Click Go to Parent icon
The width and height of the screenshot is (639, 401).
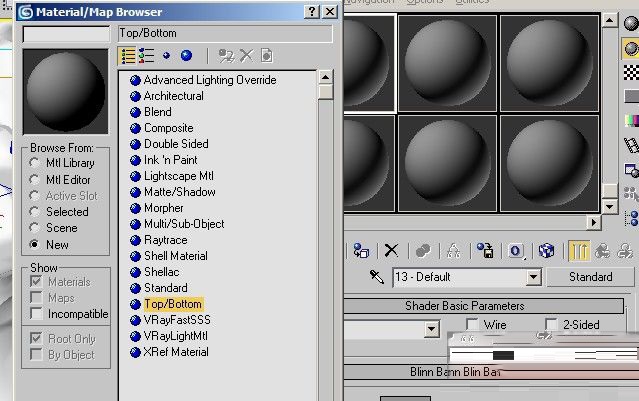602,251
